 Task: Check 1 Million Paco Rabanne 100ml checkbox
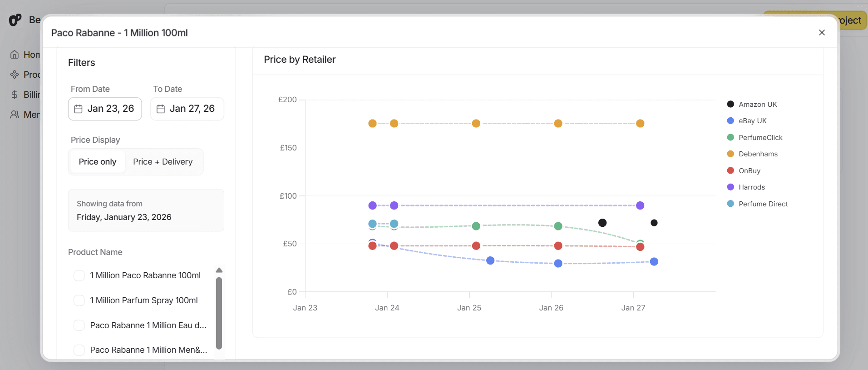coord(79,275)
